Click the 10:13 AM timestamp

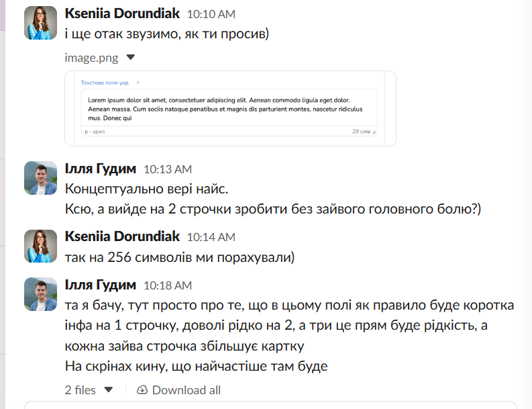pyautogui.click(x=168, y=169)
